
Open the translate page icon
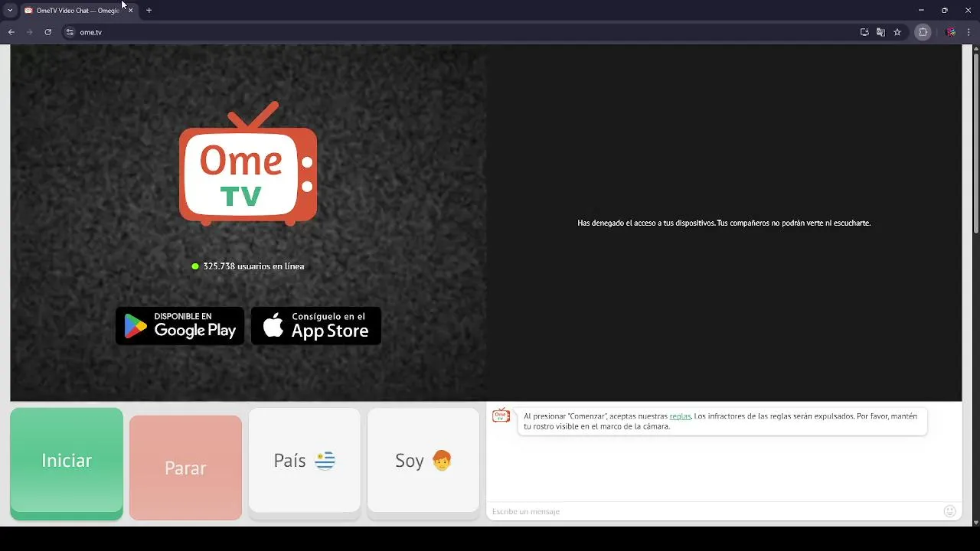(x=880, y=32)
